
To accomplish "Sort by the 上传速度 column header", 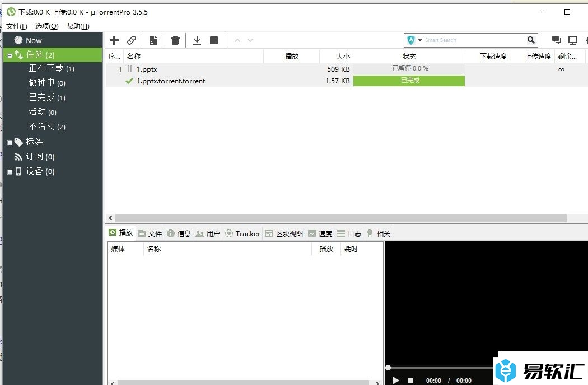I will click(x=532, y=56).
